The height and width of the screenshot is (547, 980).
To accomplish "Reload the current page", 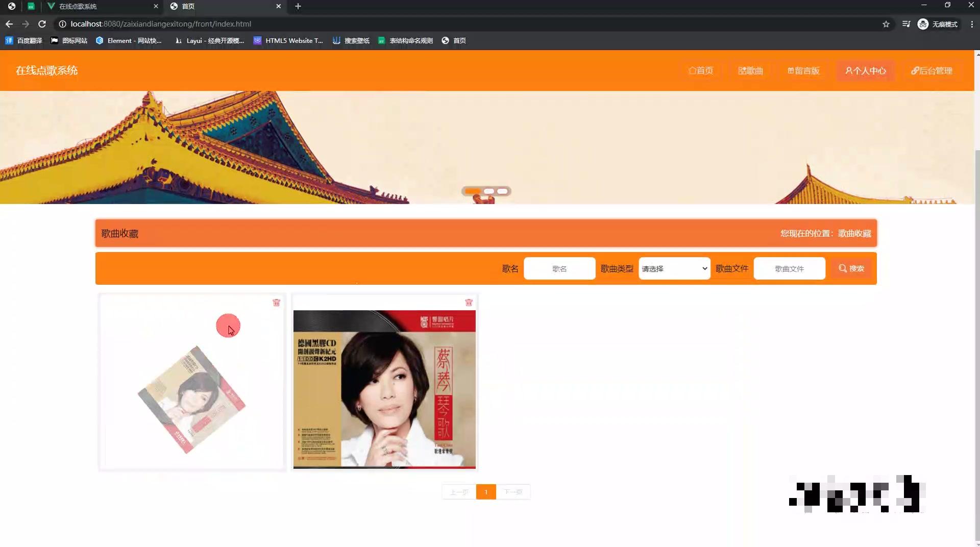I will 42,24.
